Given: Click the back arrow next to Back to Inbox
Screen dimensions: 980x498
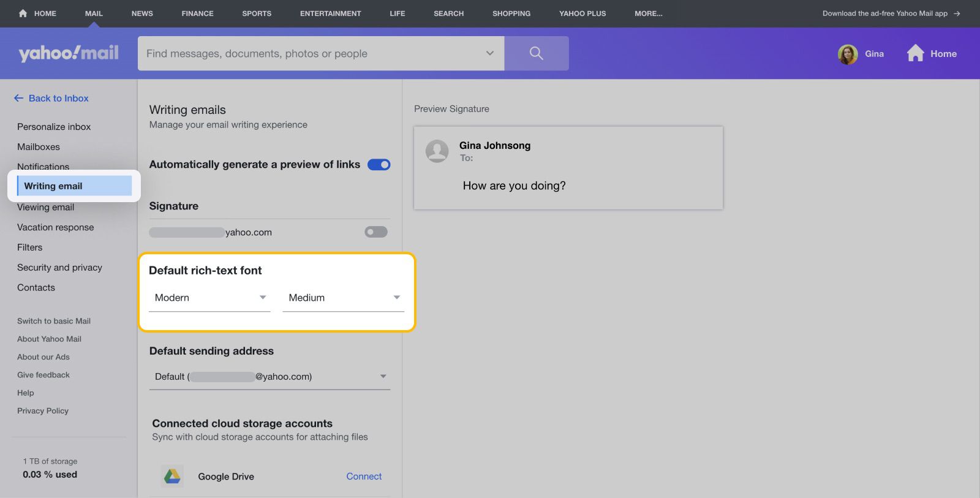Looking at the screenshot, I should [19, 98].
